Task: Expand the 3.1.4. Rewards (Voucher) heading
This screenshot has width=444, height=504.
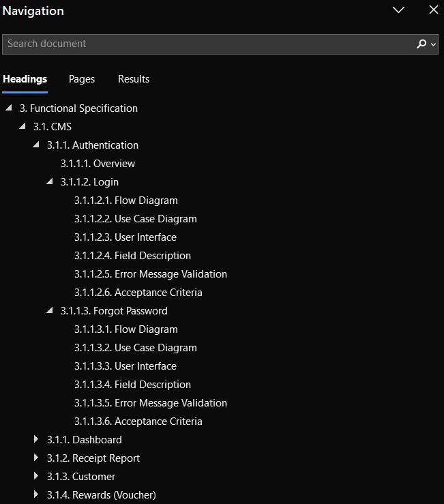Action: click(x=36, y=494)
